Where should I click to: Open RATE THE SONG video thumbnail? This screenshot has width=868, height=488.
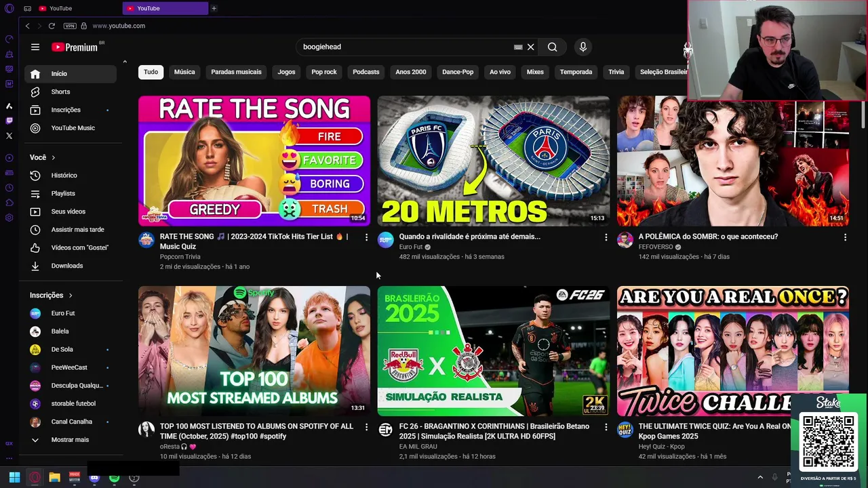(x=254, y=161)
